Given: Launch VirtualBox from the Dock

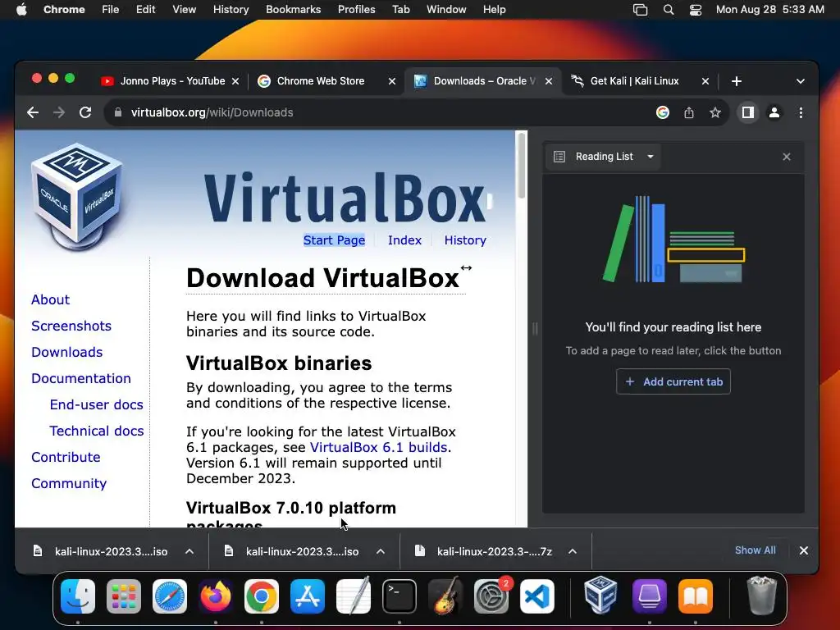Looking at the screenshot, I should coord(600,595).
